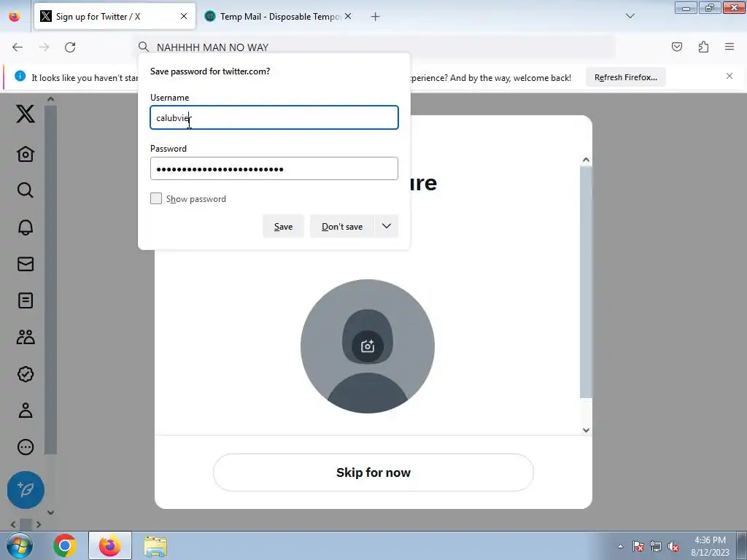
Task: Click the Don't save button
Action: click(x=342, y=226)
